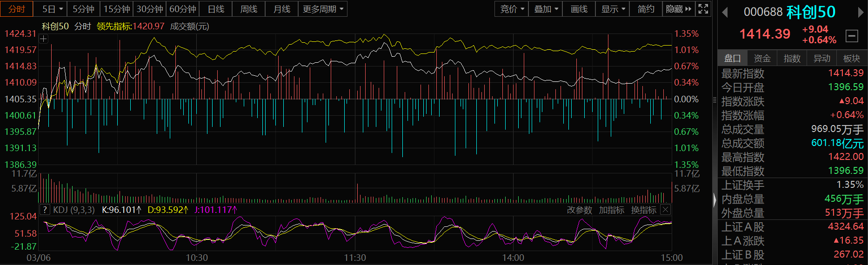Open the 更多周期 dropdown
Screen dimensions: 868x265
click(322, 9)
